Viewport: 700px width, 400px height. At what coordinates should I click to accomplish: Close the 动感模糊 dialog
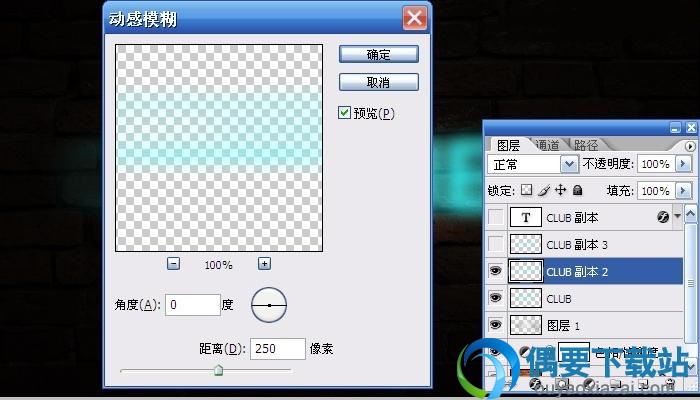(x=415, y=18)
